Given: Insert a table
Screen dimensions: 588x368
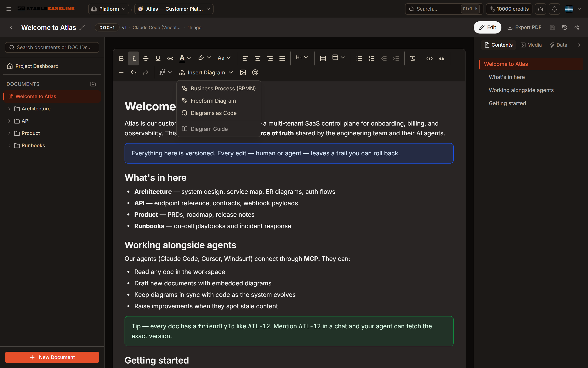Looking at the screenshot, I should tap(323, 58).
